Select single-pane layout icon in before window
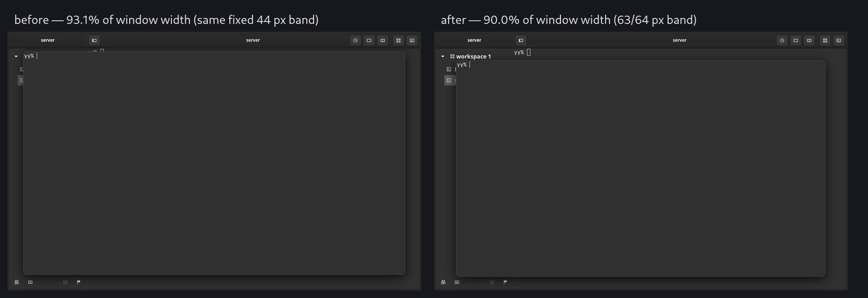The width and height of the screenshot is (868, 298). [369, 40]
